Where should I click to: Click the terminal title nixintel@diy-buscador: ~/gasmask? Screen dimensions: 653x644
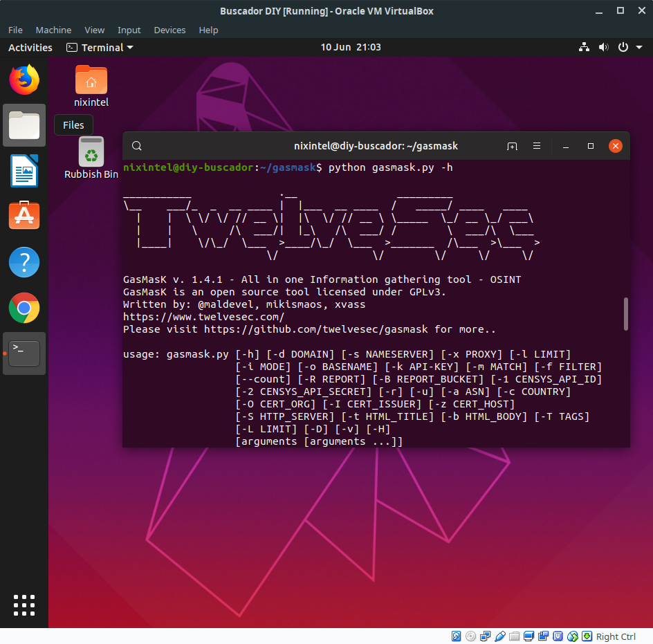376,146
